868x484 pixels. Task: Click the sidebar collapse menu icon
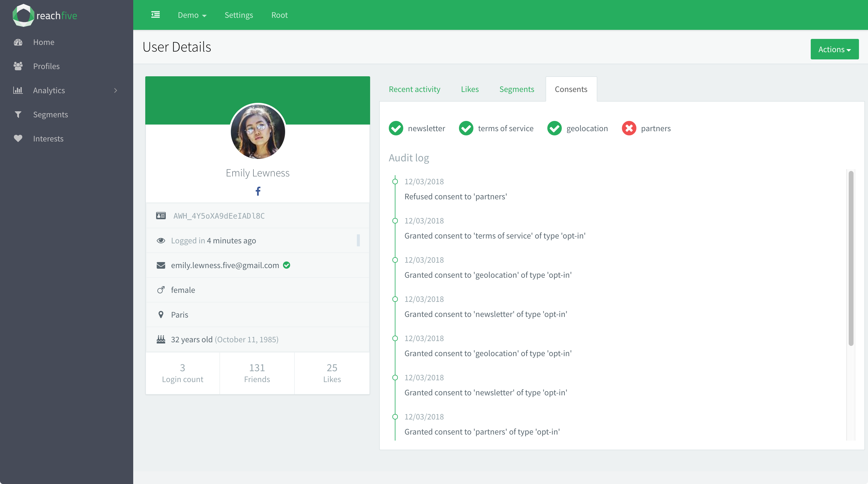(x=155, y=15)
